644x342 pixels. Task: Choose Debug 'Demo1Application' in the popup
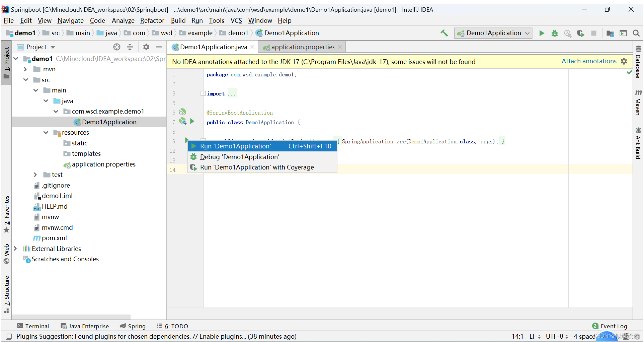pyautogui.click(x=262, y=157)
